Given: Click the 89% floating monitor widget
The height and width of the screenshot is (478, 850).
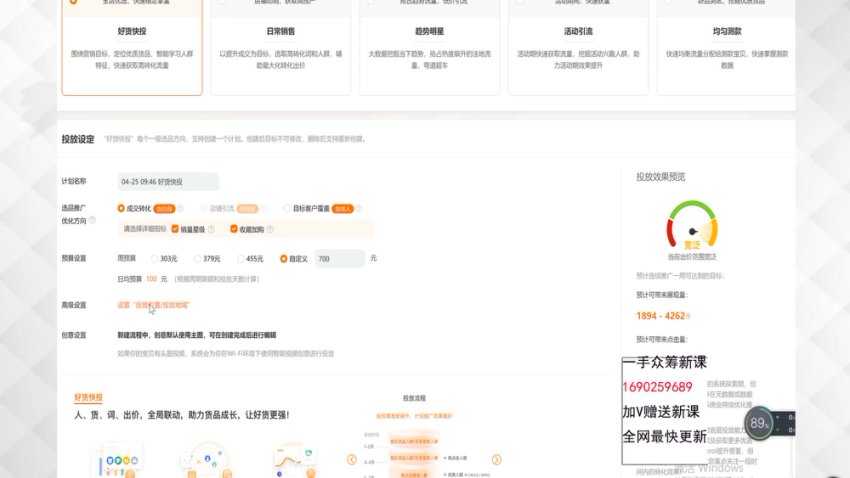Looking at the screenshot, I should [x=759, y=423].
